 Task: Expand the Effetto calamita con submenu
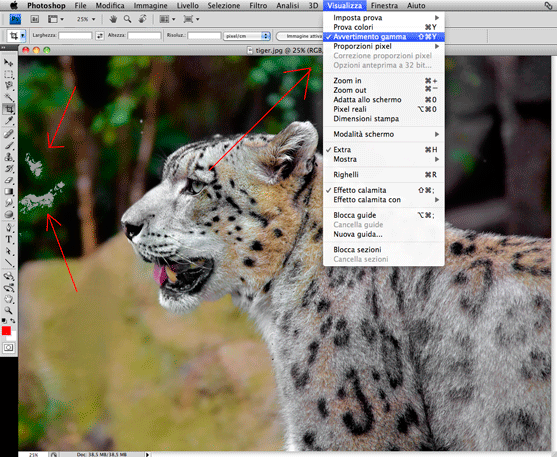click(384, 200)
